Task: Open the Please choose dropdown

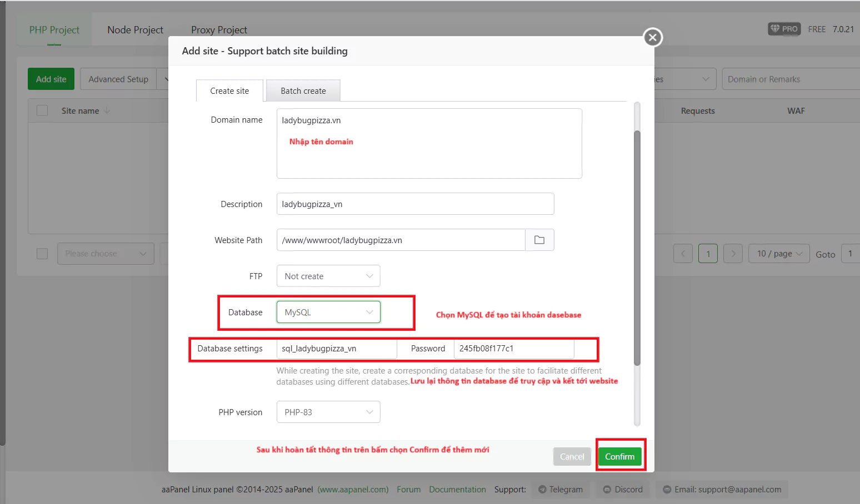Action: pos(106,254)
